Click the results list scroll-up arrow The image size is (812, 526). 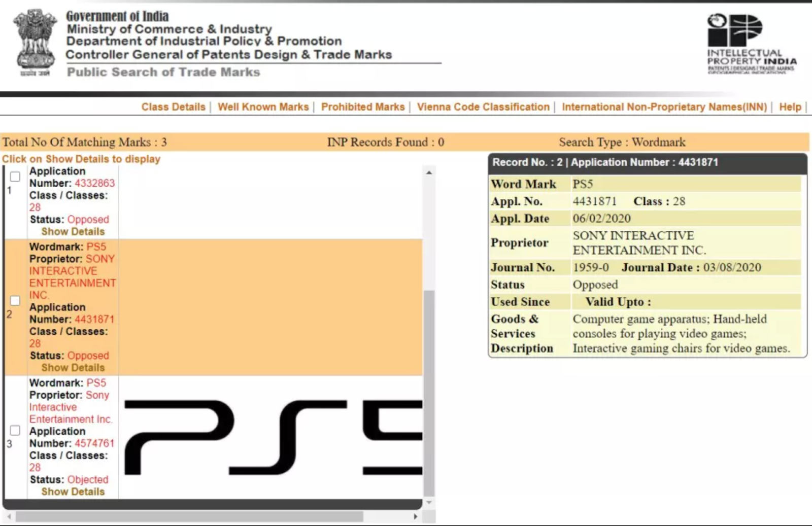pyautogui.click(x=429, y=173)
